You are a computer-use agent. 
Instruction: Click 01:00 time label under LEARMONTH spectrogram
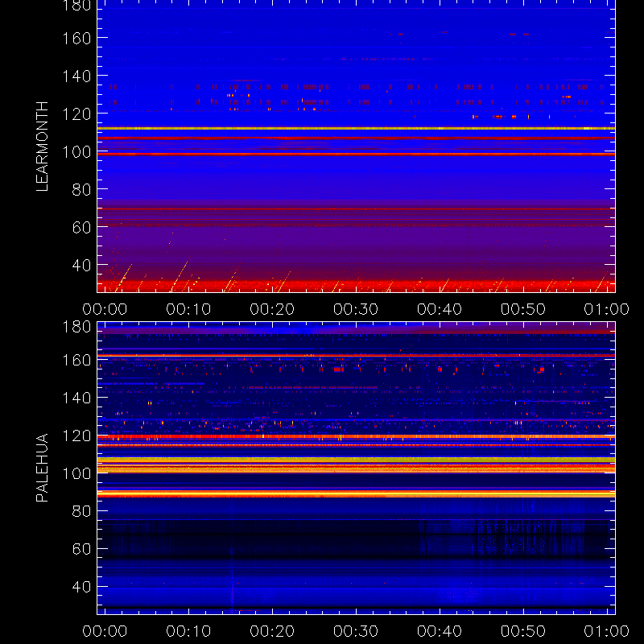pyautogui.click(x=607, y=309)
